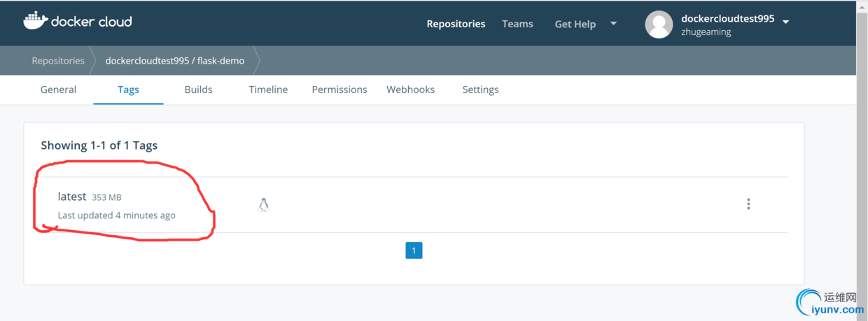This screenshot has height=321, width=868.
Task: Click the dockercloudtest995 username
Action: 728,19
